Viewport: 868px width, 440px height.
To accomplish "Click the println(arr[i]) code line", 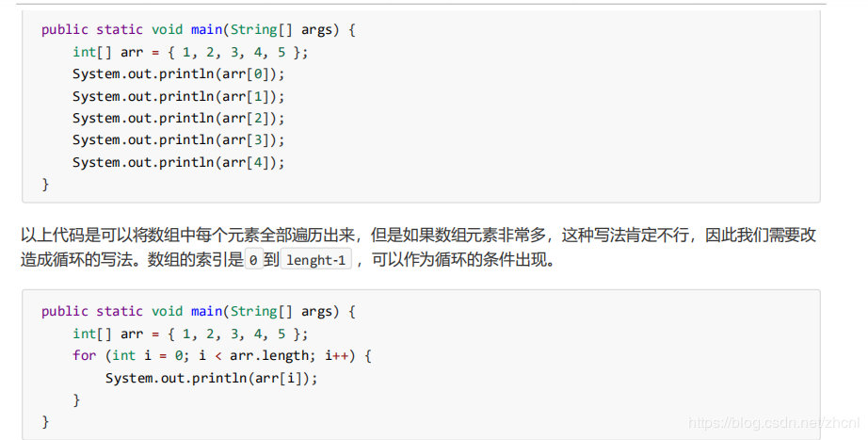I will tap(211, 378).
